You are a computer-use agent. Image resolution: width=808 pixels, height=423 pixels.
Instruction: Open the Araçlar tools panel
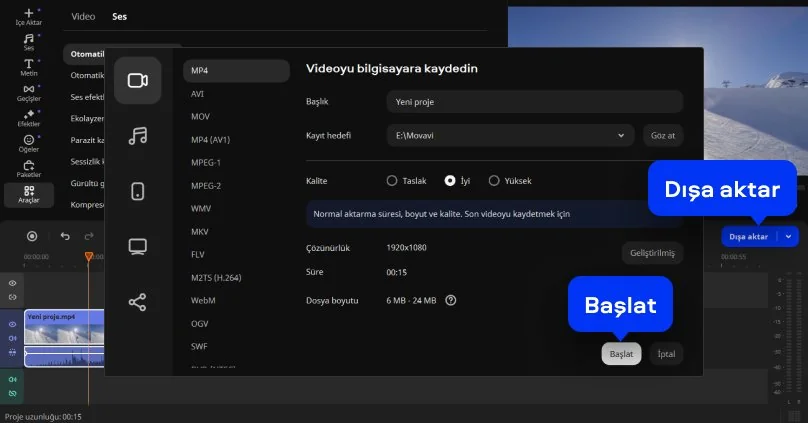[x=28, y=193]
